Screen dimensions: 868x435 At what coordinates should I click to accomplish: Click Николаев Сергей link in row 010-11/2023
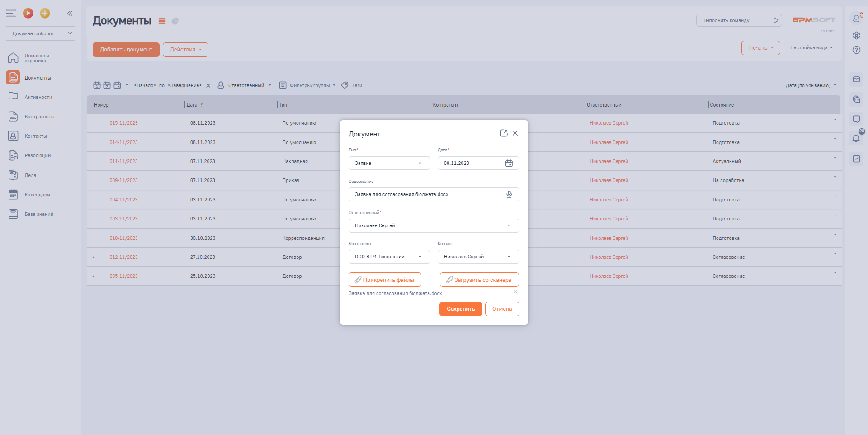pos(609,238)
